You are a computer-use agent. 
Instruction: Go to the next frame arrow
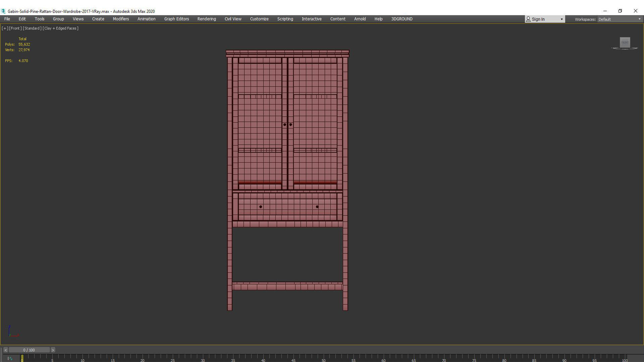[53, 350]
